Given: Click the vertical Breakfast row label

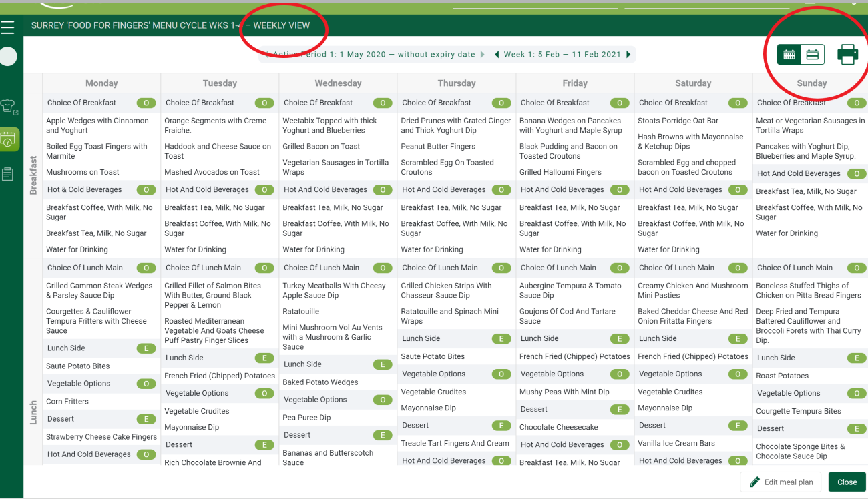Looking at the screenshot, I should [33, 175].
